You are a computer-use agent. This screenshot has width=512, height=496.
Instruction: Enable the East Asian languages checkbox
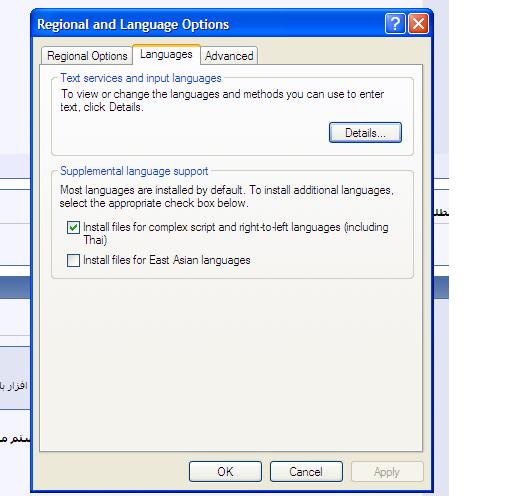coord(73,260)
